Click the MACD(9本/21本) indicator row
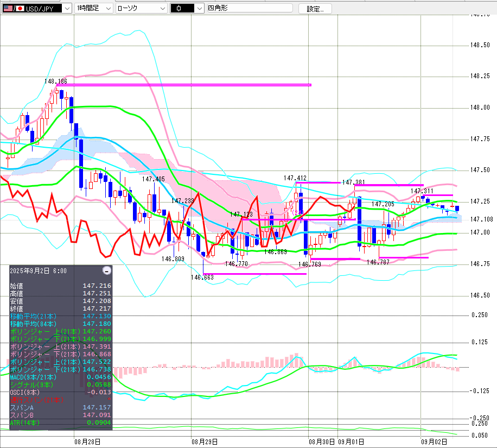 pos(61,377)
